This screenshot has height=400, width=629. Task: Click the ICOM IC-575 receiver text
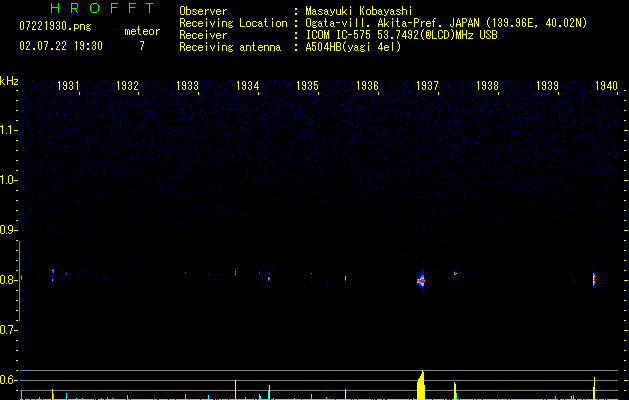point(401,35)
